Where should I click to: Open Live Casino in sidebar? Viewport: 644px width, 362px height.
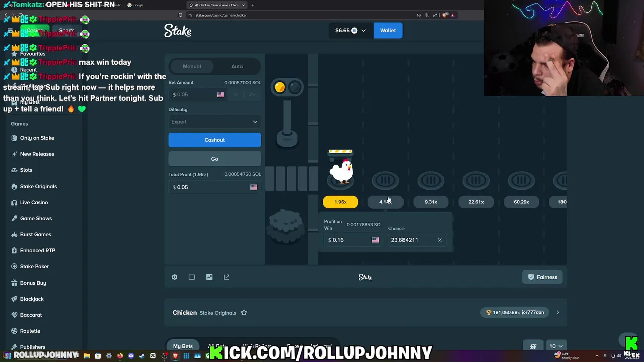[x=34, y=202]
